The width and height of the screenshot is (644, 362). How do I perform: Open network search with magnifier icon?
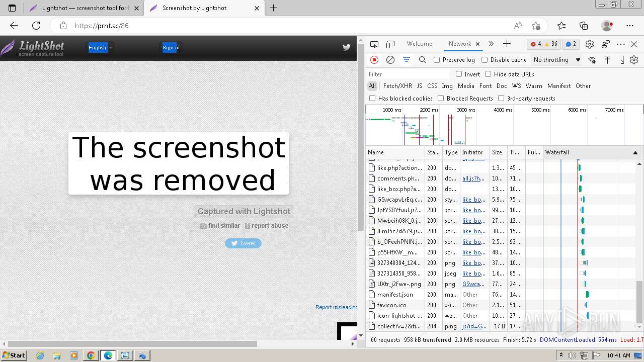[x=423, y=60]
